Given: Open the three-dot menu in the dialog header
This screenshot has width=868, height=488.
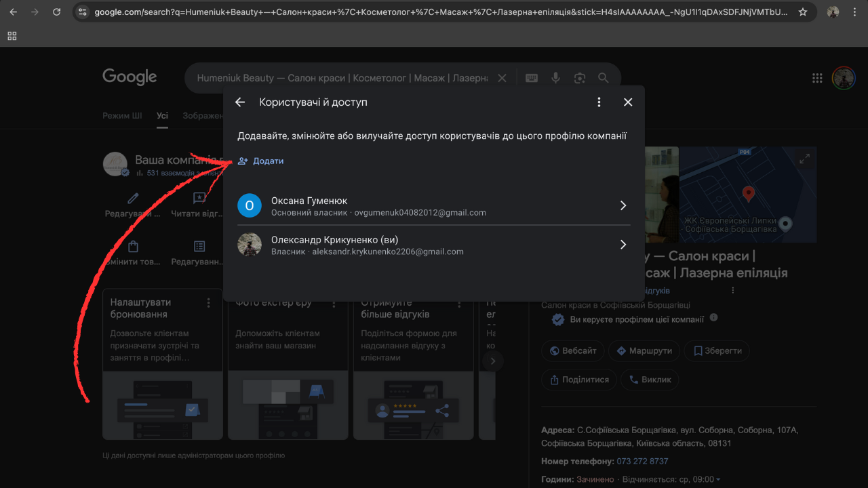Looking at the screenshot, I should point(599,102).
